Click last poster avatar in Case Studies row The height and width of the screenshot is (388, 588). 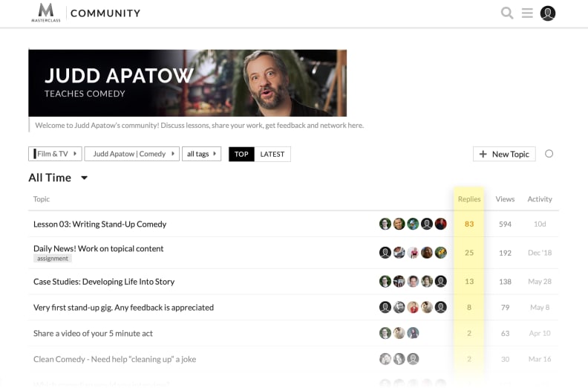(x=440, y=281)
